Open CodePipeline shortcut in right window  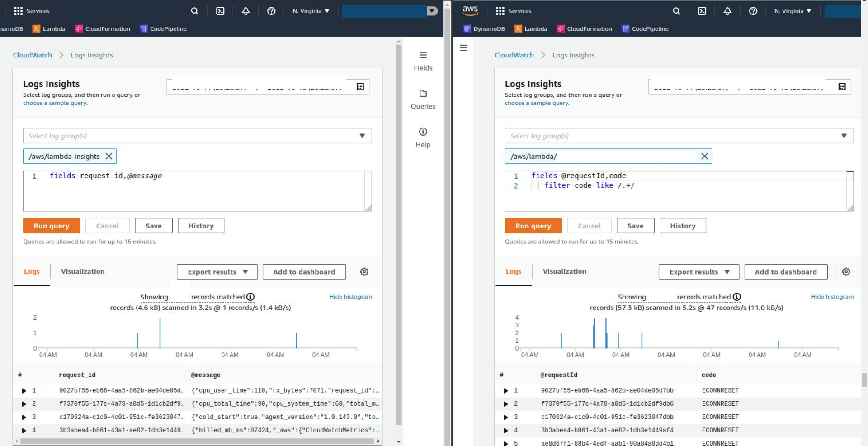pyautogui.click(x=645, y=29)
